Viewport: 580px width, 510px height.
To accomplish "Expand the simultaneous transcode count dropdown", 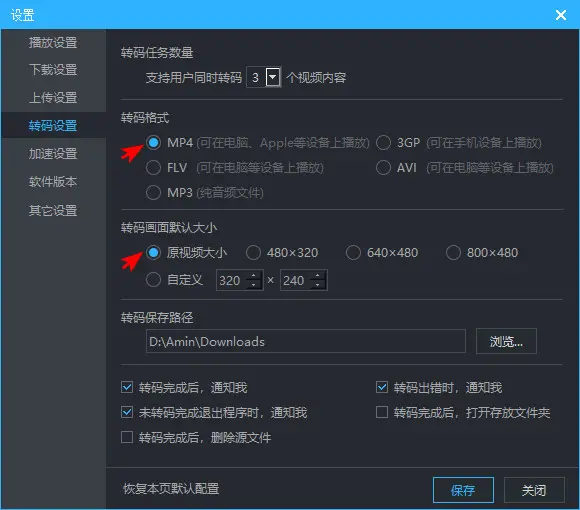I will (273, 77).
